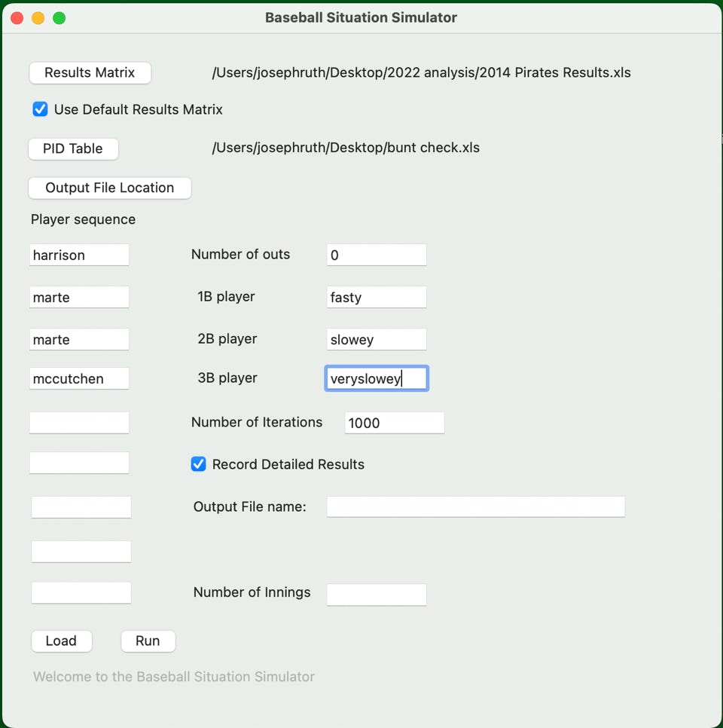This screenshot has height=728, width=723.
Task: Select the sixth empty player sequence field
Action: [x=79, y=463]
